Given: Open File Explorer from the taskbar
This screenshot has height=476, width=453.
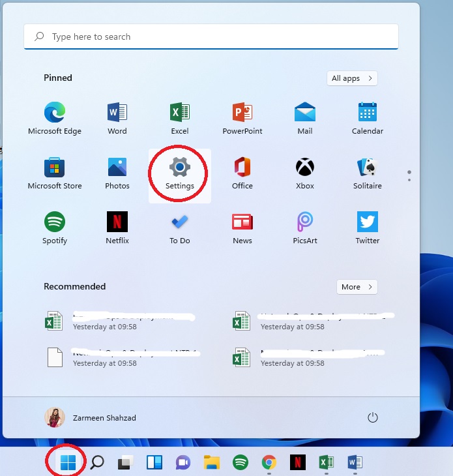Looking at the screenshot, I should [x=211, y=462].
